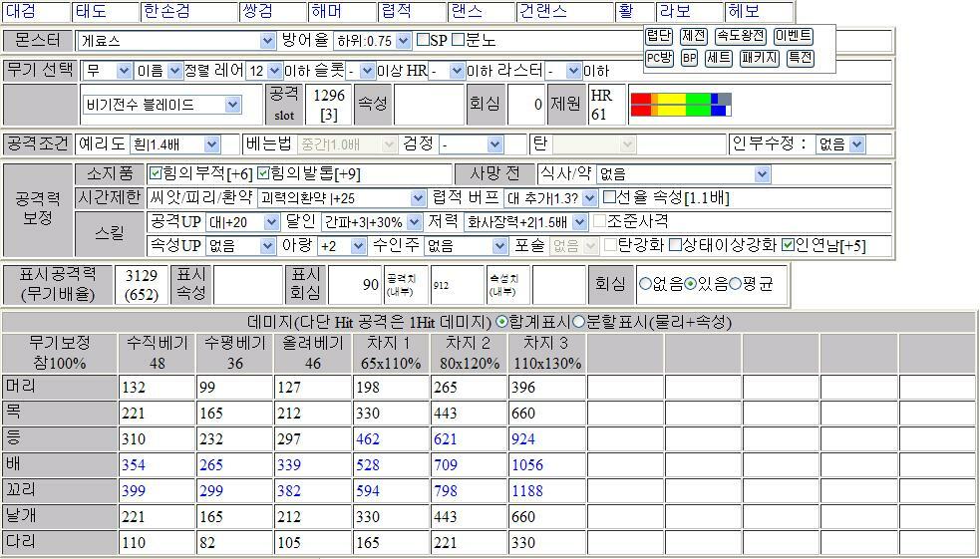Click the 제전 filter tag

693,36
